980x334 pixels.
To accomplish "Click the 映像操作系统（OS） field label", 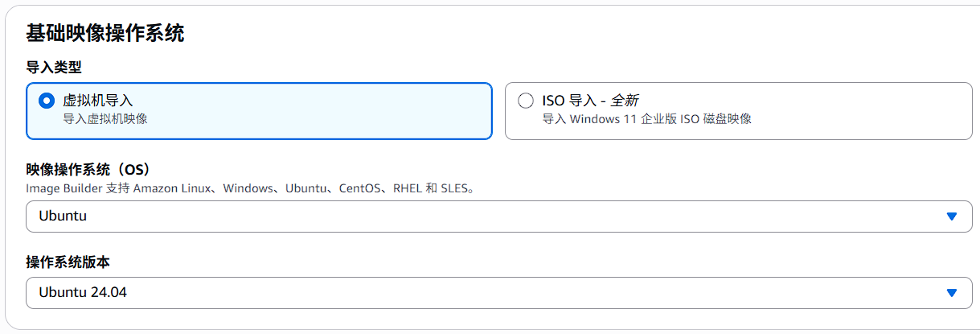I will tap(88, 170).
